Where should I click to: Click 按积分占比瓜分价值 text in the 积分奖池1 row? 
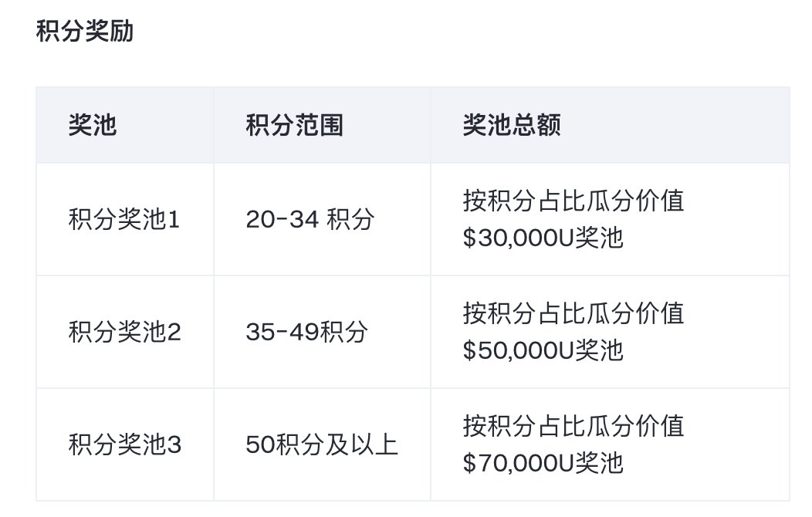click(573, 201)
